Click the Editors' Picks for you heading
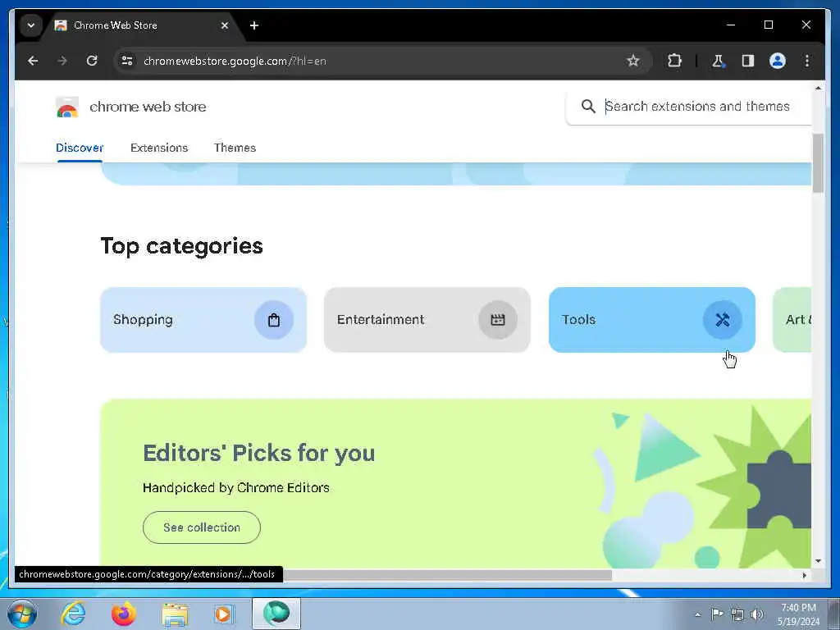This screenshot has width=840, height=630. [x=258, y=453]
